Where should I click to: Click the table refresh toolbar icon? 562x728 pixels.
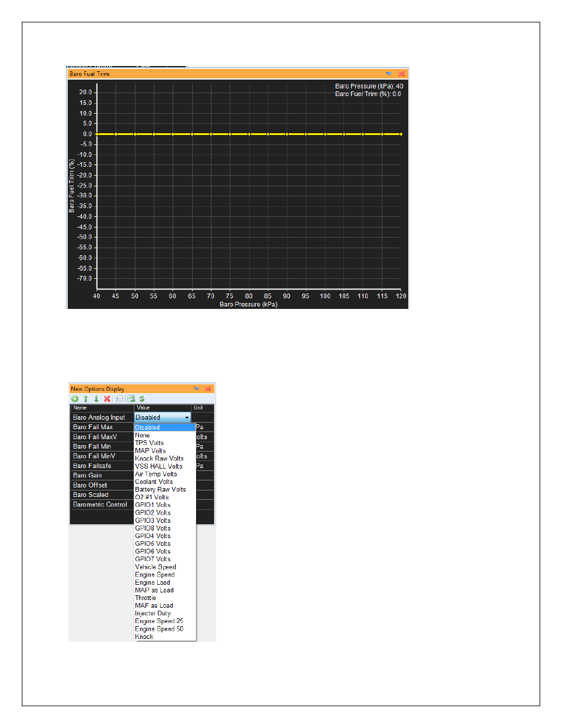coord(131,399)
